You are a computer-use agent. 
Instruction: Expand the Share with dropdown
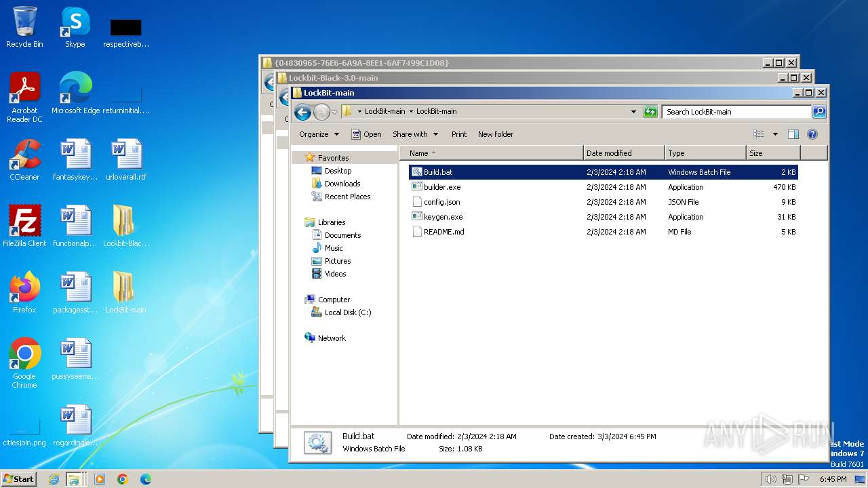[415, 134]
